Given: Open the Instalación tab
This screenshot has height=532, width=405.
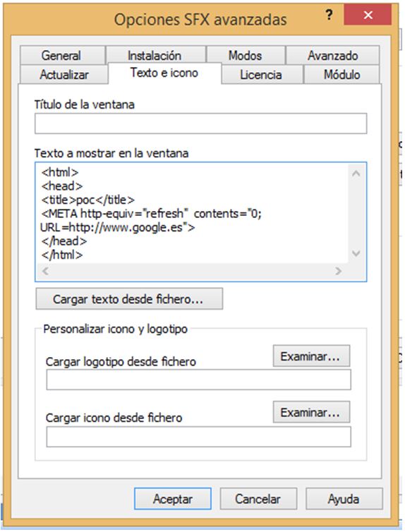Looking at the screenshot, I should tap(155, 55).
